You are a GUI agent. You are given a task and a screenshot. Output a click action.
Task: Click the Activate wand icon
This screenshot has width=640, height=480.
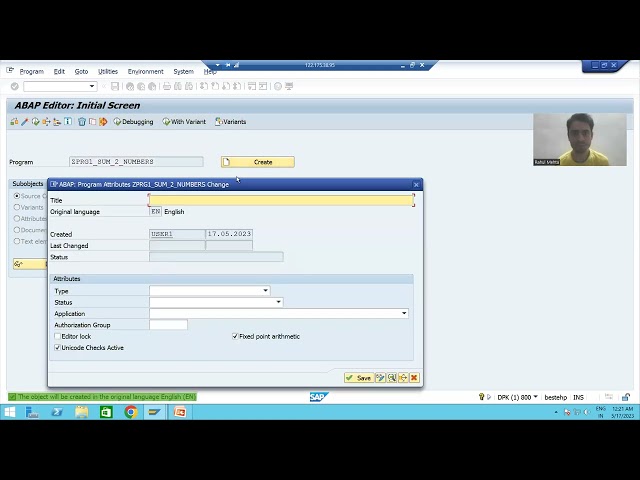[25, 122]
